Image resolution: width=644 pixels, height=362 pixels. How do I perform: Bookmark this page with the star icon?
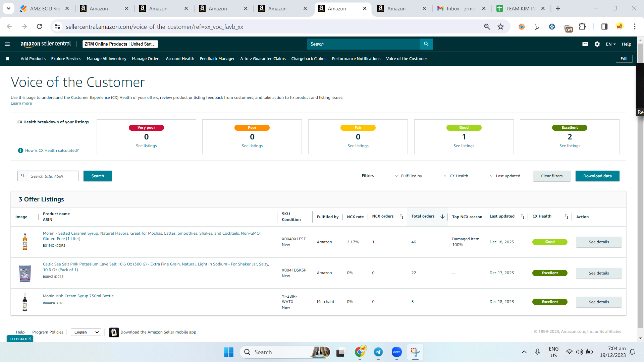click(x=500, y=26)
